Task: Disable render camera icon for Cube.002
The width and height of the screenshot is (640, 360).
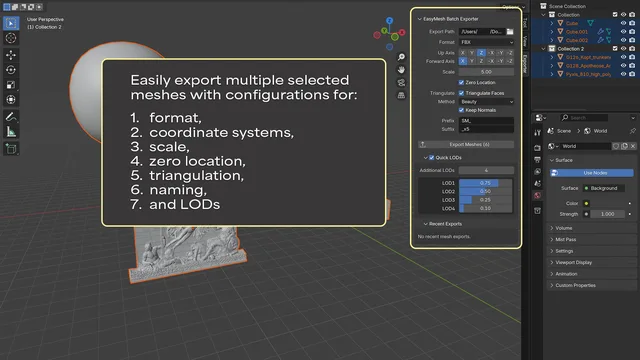Action: tap(632, 40)
